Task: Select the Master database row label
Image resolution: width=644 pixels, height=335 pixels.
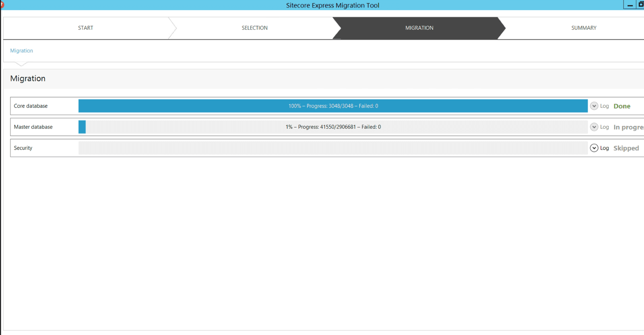Action: coord(33,127)
